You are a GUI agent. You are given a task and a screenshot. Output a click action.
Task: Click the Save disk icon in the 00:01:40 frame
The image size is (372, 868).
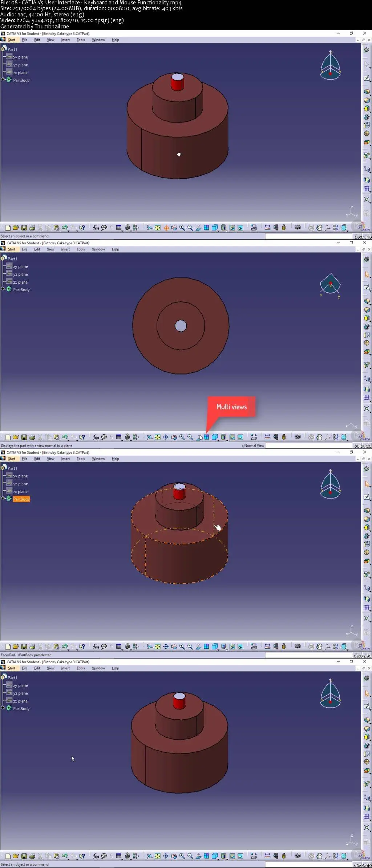[24, 228]
